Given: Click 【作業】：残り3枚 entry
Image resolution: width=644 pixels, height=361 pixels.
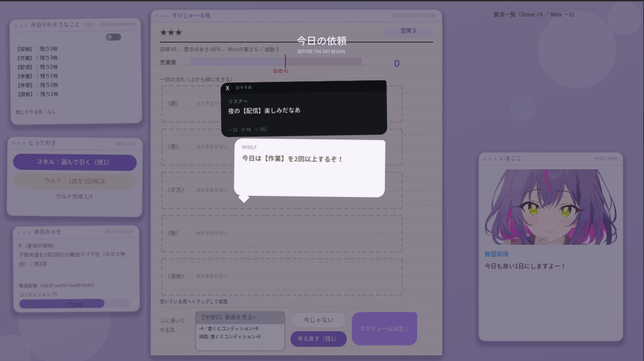Looking at the screenshot, I should coord(37,58).
